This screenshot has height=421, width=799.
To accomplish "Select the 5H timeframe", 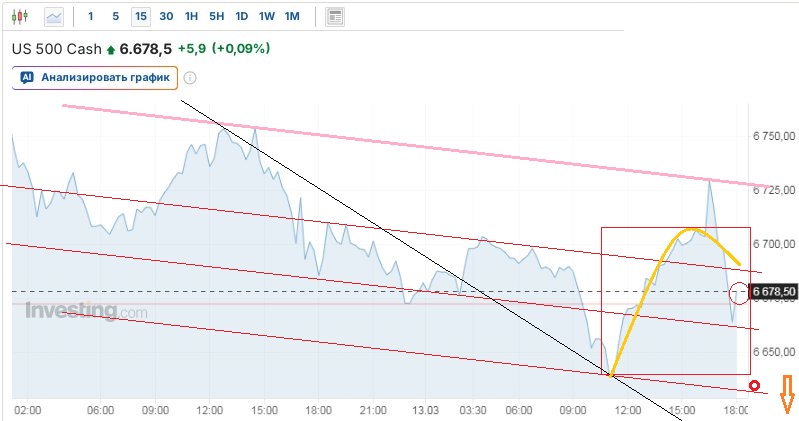I will tap(217, 16).
